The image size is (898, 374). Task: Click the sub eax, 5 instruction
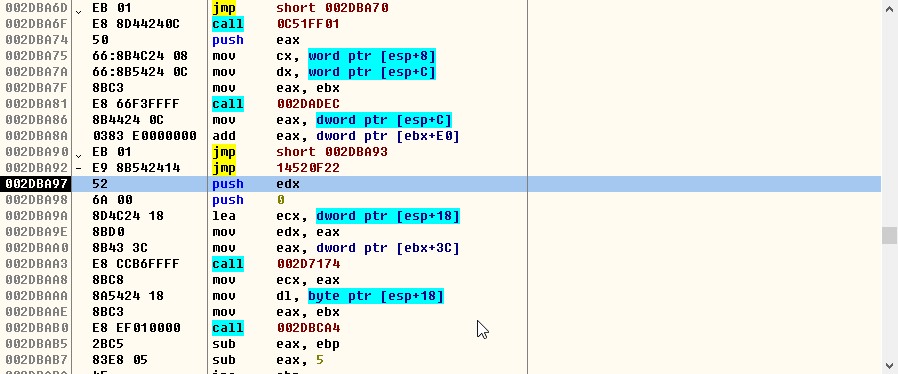pyautogui.click(x=267, y=360)
